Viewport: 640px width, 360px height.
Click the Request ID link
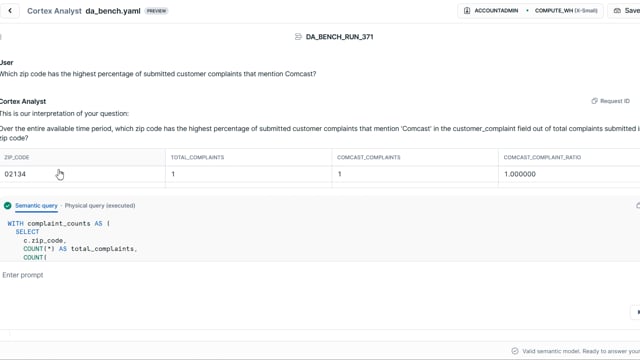click(615, 101)
